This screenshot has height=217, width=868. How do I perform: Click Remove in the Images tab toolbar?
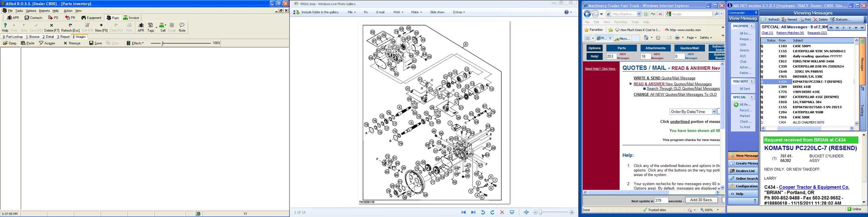[x=72, y=43]
